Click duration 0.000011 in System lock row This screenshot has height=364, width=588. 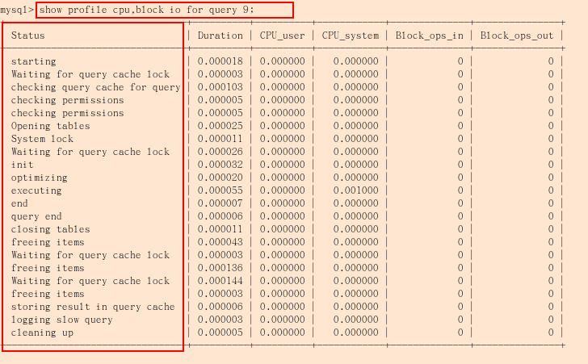pyautogui.click(x=220, y=139)
